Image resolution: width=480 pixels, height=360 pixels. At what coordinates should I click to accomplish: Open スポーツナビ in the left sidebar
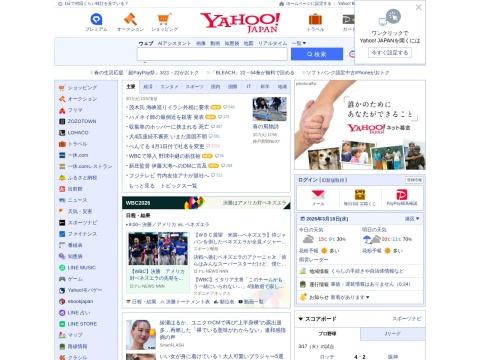pos(78,223)
